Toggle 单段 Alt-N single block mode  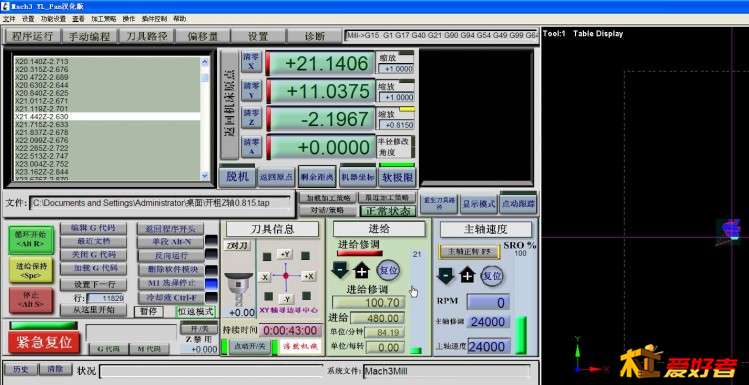coord(171,242)
